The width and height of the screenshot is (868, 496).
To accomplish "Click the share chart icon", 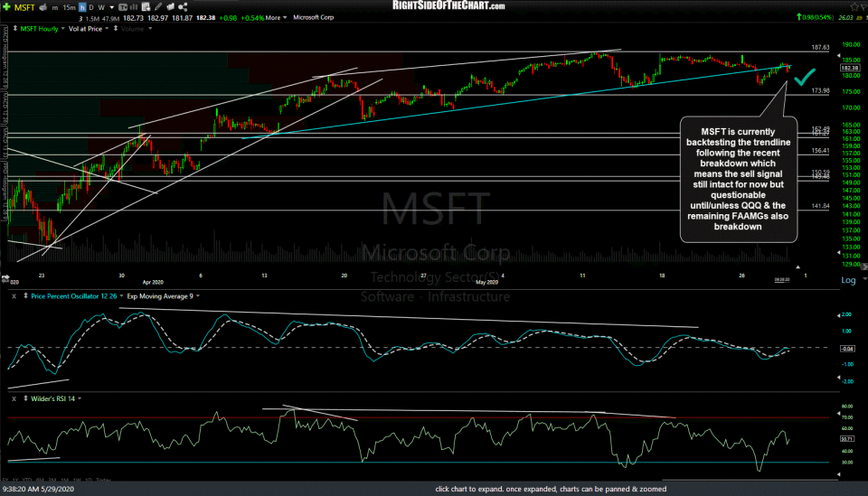I will point(183,7).
